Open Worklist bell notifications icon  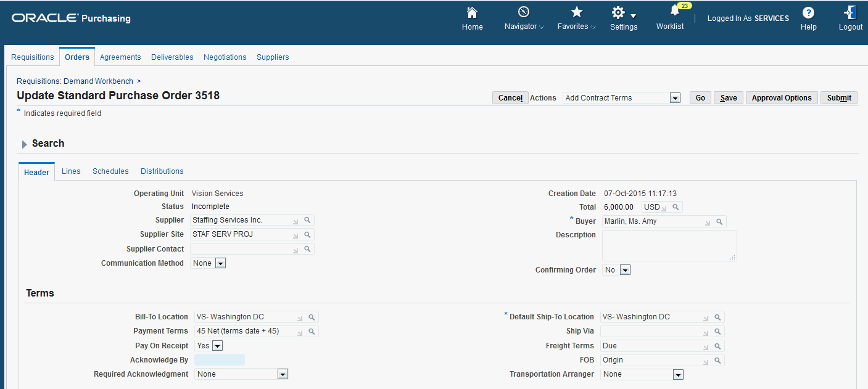coord(674,11)
